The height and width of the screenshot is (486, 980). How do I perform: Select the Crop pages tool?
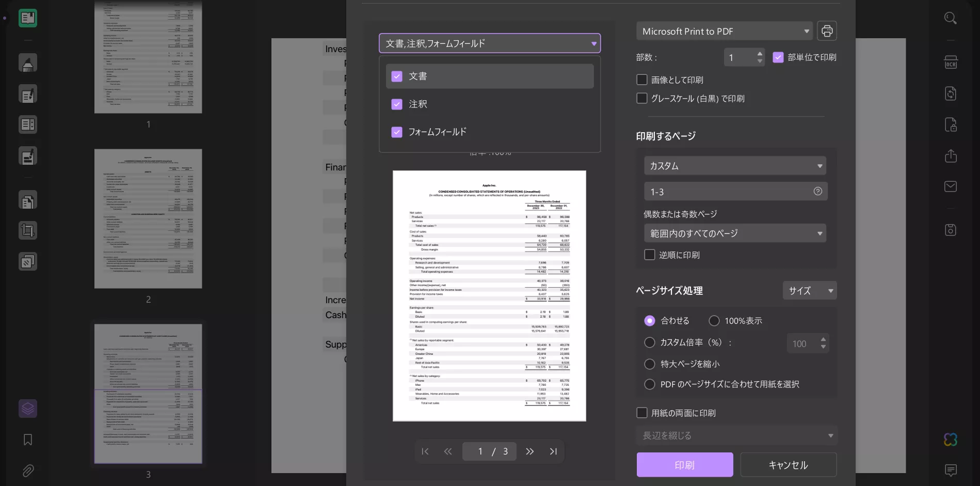point(28,230)
